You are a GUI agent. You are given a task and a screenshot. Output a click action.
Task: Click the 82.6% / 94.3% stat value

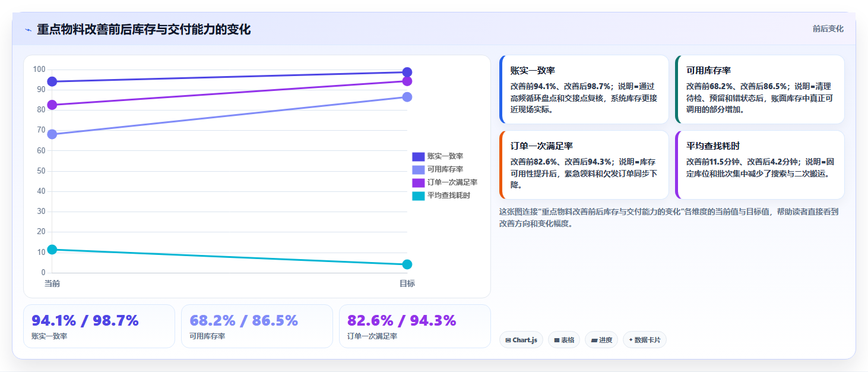[x=401, y=321]
